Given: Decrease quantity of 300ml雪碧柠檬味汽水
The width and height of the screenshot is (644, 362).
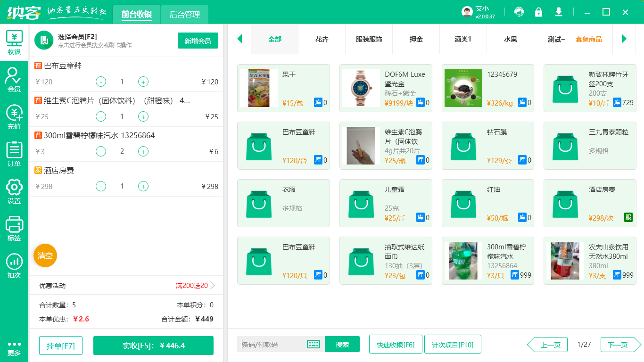Looking at the screenshot, I should pos(100,151).
